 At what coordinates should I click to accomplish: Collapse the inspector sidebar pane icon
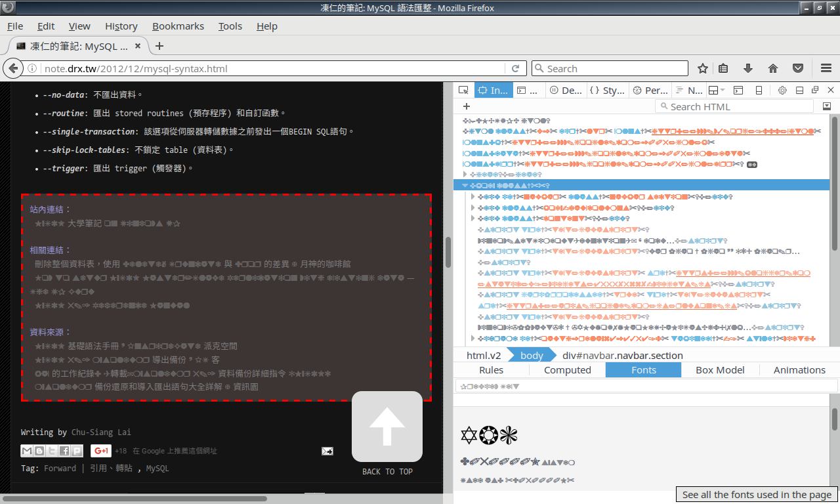pos(827,106)
